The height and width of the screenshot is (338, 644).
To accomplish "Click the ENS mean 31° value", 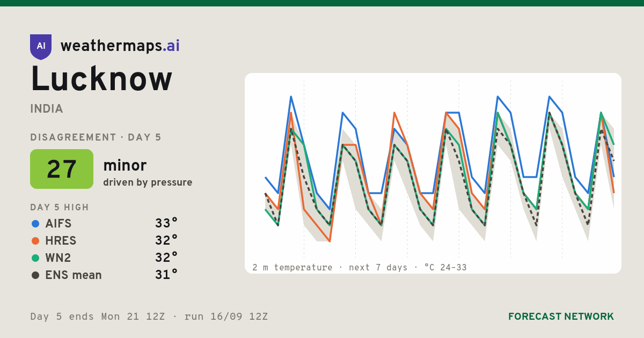I will tap(166, 275).
